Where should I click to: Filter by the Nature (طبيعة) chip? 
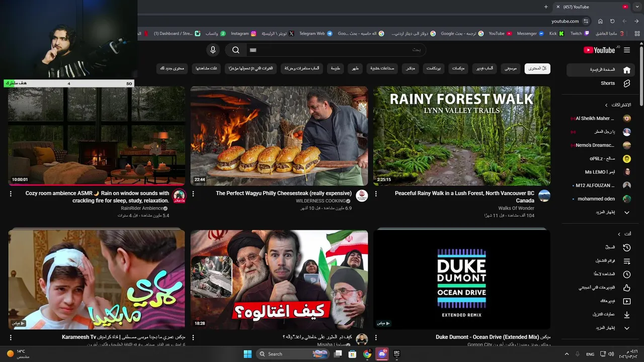coord(335,68)
